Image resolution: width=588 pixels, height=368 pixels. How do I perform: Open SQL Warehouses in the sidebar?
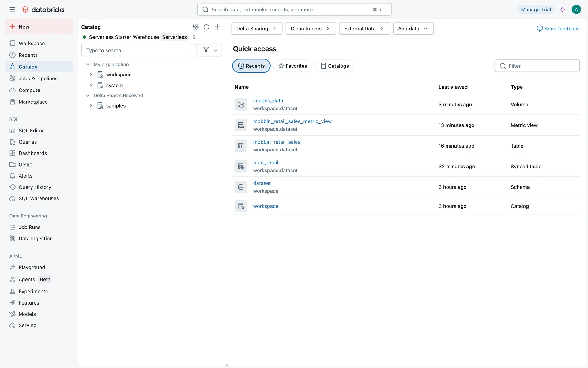[x=39, y=198]
